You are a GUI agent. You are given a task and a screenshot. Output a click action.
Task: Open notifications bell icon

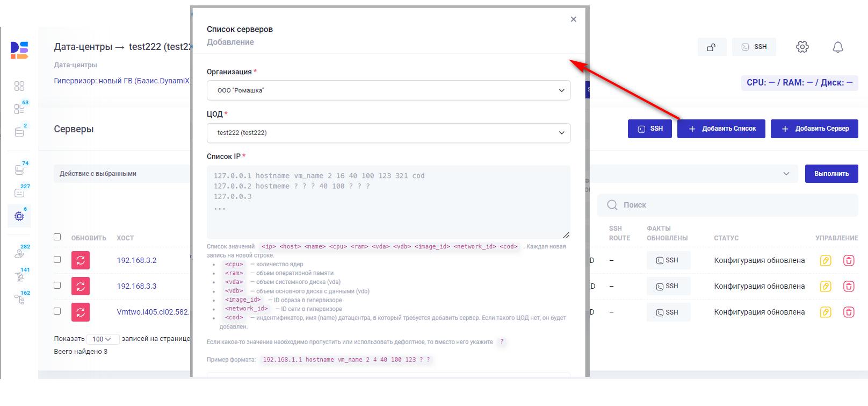(x=837, y=47)
